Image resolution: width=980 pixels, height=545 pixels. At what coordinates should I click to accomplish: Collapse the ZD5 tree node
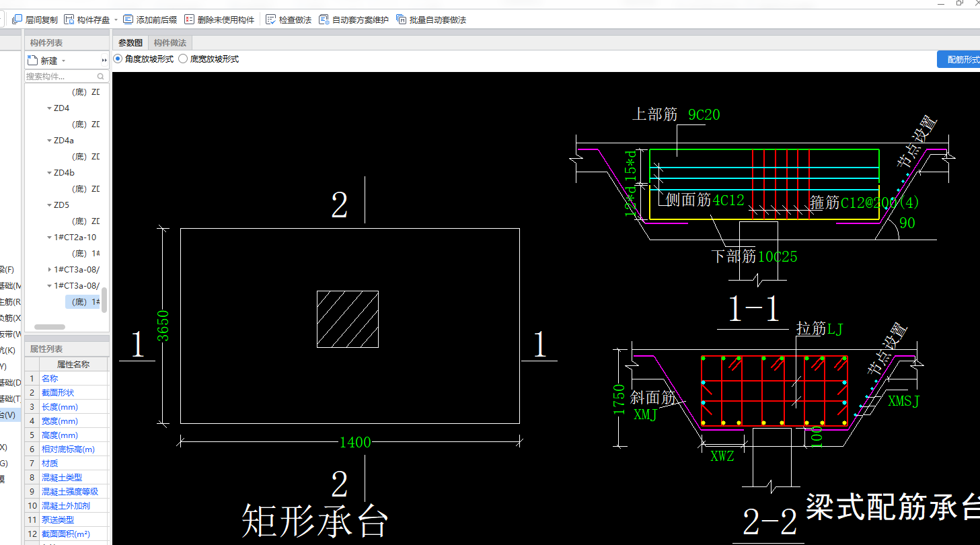(49, 205)
